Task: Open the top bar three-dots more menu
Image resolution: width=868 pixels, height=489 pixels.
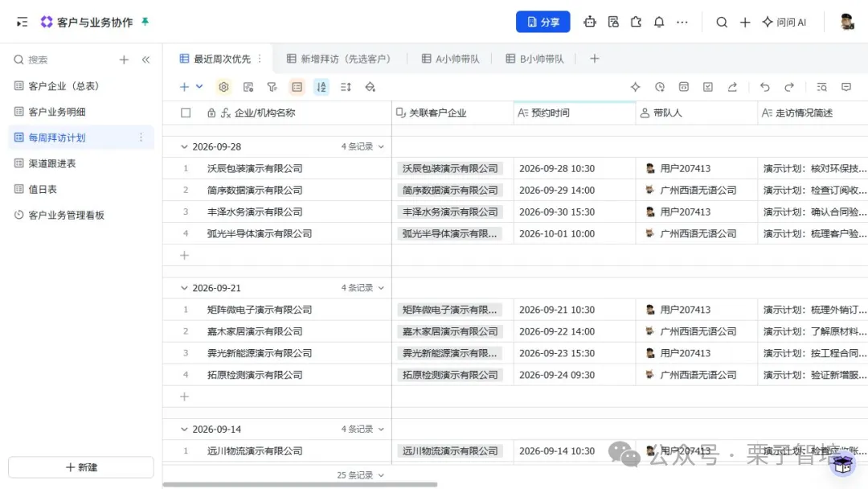Action: click(x=682, y=23)
